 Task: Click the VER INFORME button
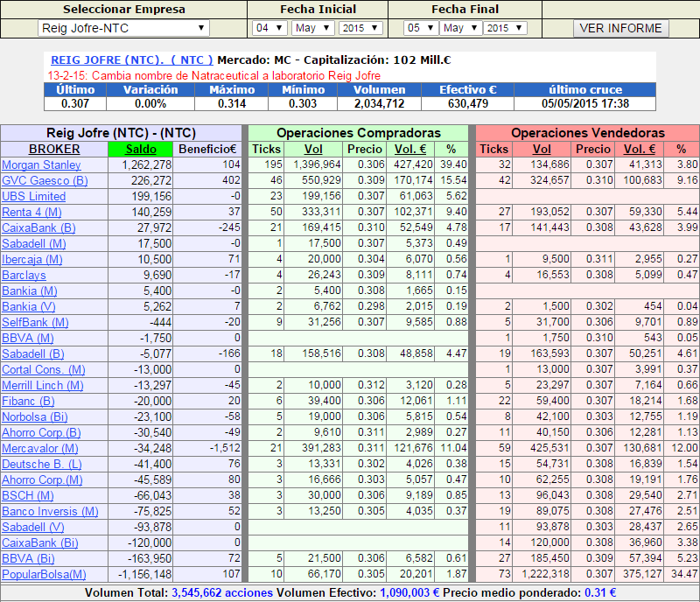click(x=620, y=28)
